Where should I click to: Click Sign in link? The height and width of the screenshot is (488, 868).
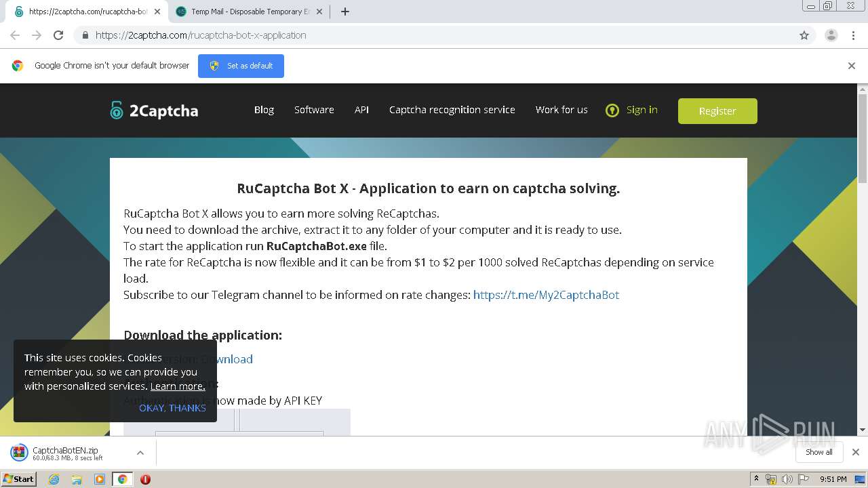click(x=642, y=110)
